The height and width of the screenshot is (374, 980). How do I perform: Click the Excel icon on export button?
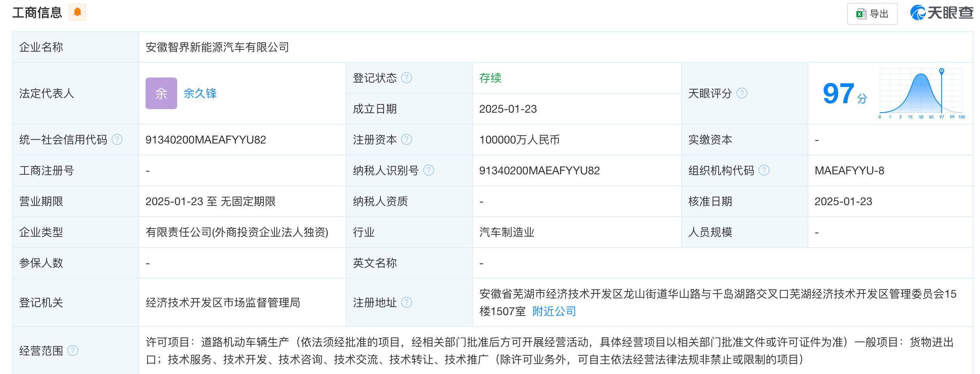point(861,14)
